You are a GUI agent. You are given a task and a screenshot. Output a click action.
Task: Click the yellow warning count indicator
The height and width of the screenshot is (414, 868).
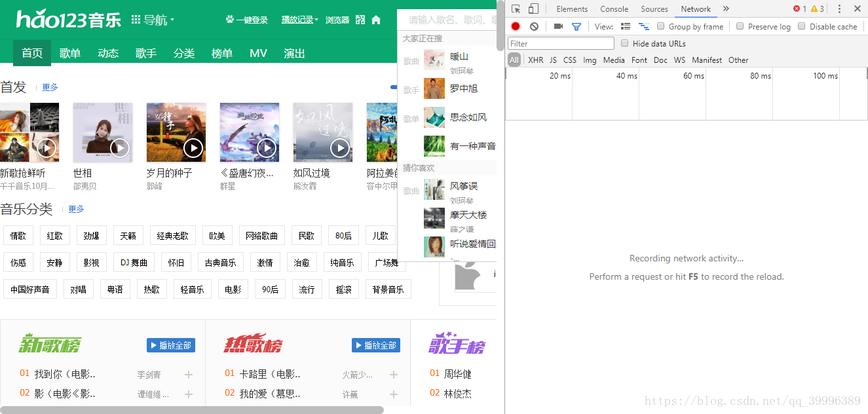pyautogui.click(x=818, y=9)
